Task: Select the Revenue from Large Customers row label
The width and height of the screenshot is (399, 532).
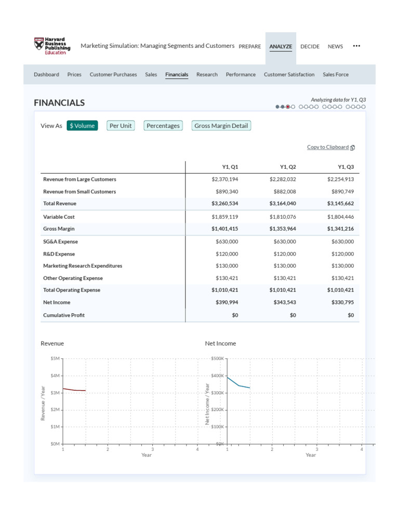Action: (79, 179)
